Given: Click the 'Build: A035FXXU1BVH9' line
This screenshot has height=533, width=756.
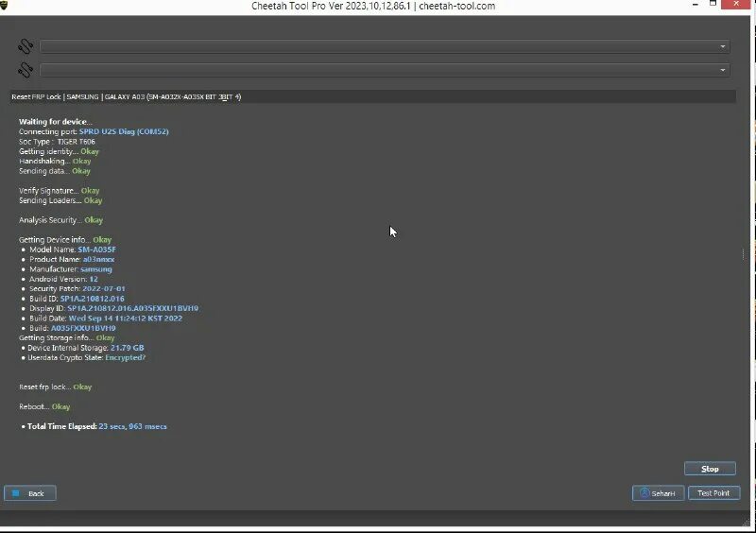Looking at the screenshot, I should click(73, 328).
